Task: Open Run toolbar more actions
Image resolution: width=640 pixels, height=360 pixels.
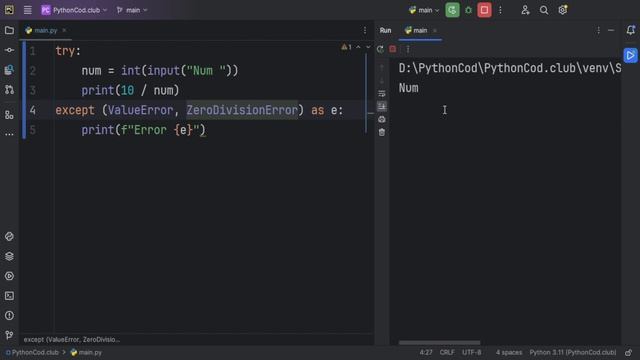Action: click(408, 49)
